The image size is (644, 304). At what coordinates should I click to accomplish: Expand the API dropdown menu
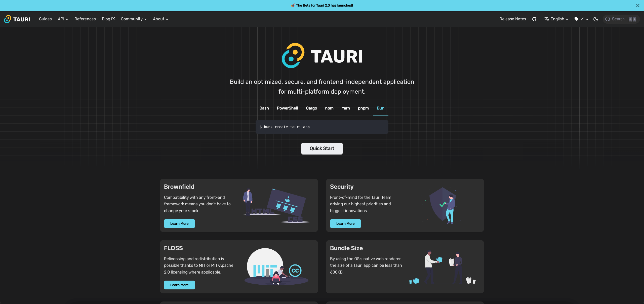63,19
